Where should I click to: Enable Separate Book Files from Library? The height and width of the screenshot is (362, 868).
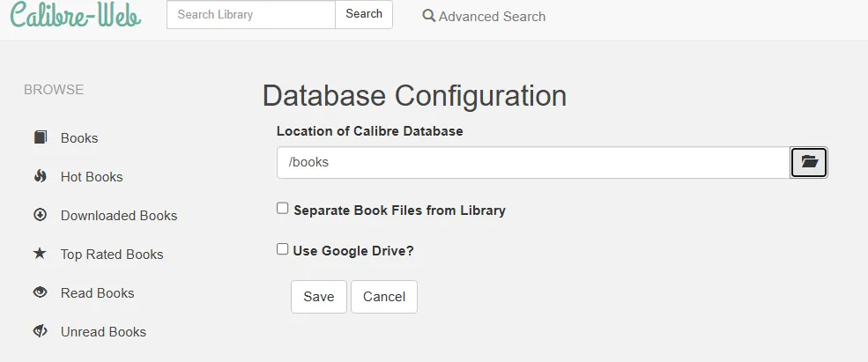(283, 209)
